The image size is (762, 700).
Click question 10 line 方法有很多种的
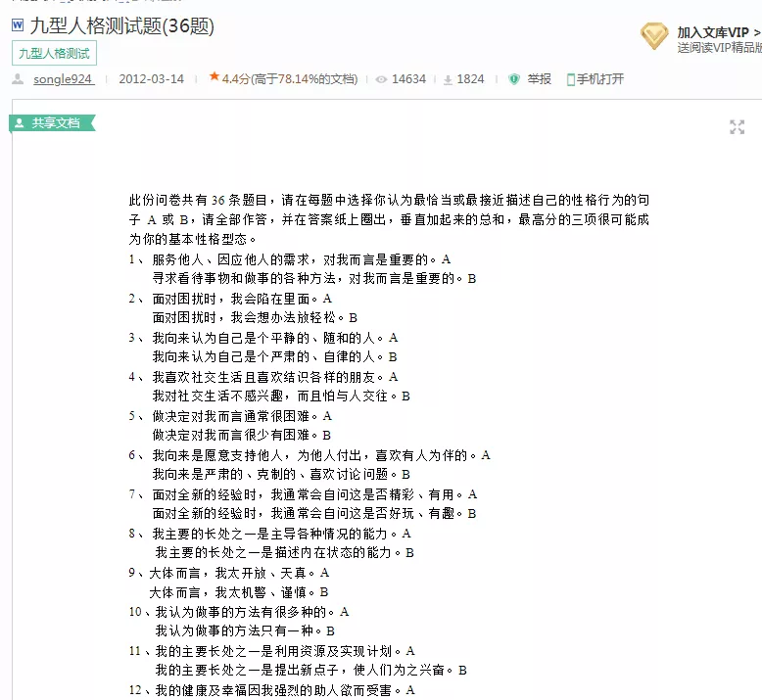(253, 612)
